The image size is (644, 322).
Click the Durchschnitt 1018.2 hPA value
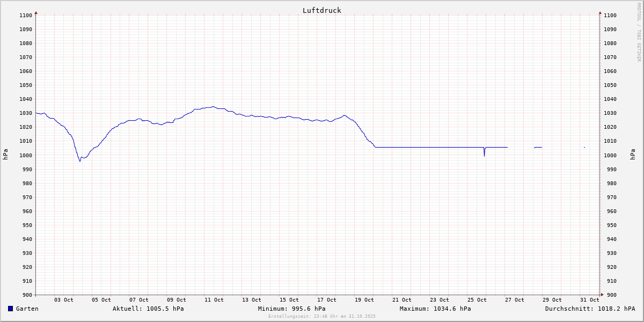click(590, 309)
